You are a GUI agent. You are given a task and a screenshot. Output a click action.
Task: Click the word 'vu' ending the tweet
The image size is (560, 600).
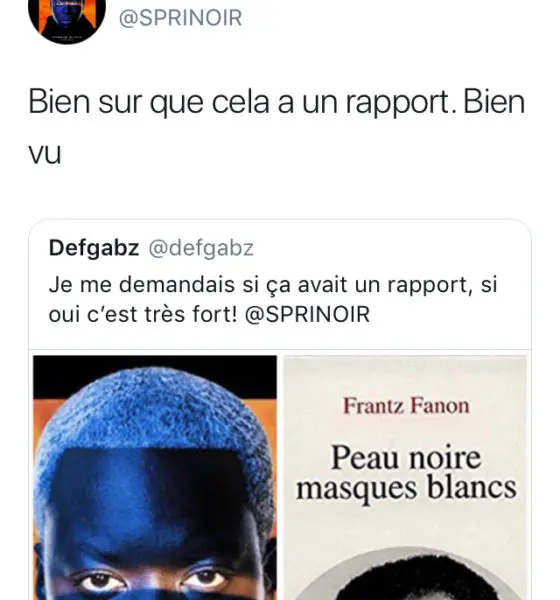[45, 155]
